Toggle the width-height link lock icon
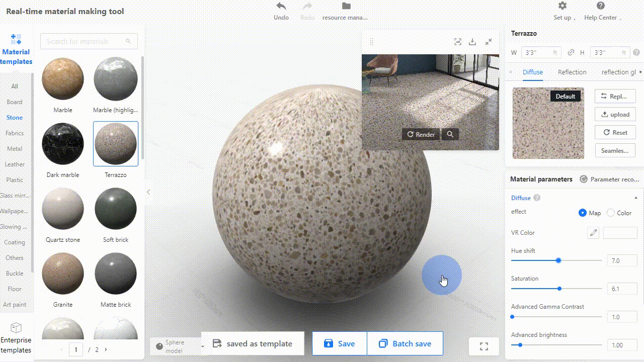This screenshot has width=644, height=362. coord(571,52)
